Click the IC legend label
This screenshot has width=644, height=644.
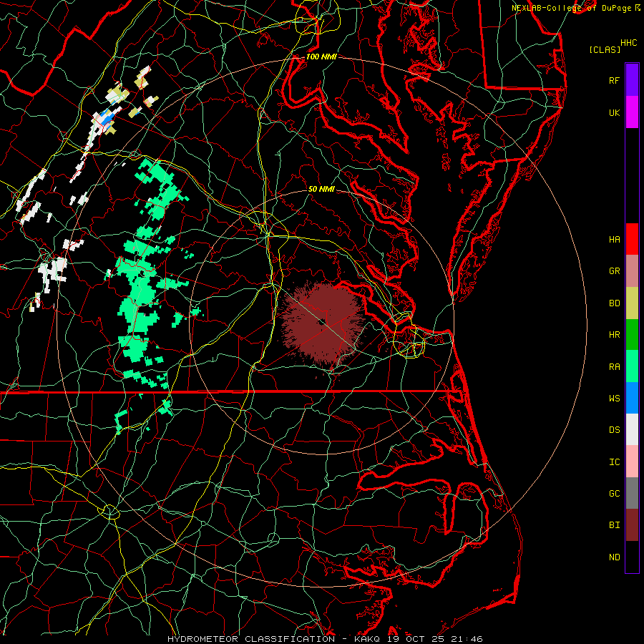(614, 462)
